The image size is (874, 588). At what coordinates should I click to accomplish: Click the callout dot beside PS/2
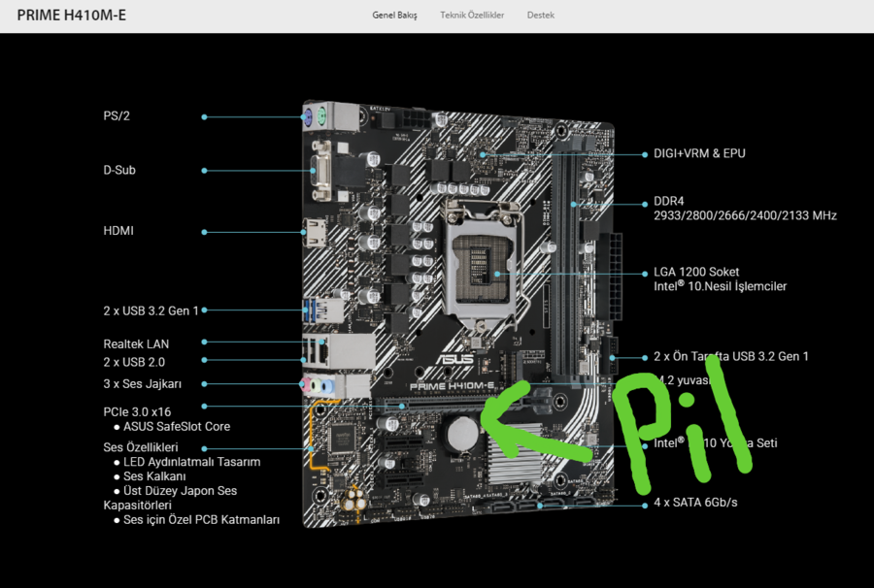pos(205,117)
